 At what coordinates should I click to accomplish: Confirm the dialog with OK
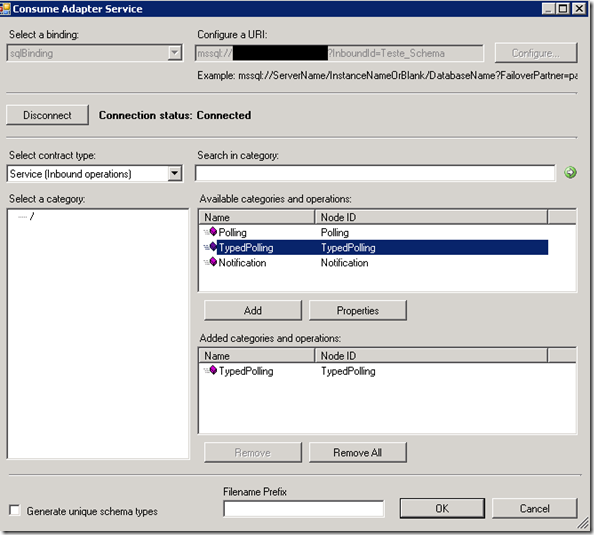pyautogui.click(x=442, y=508)
